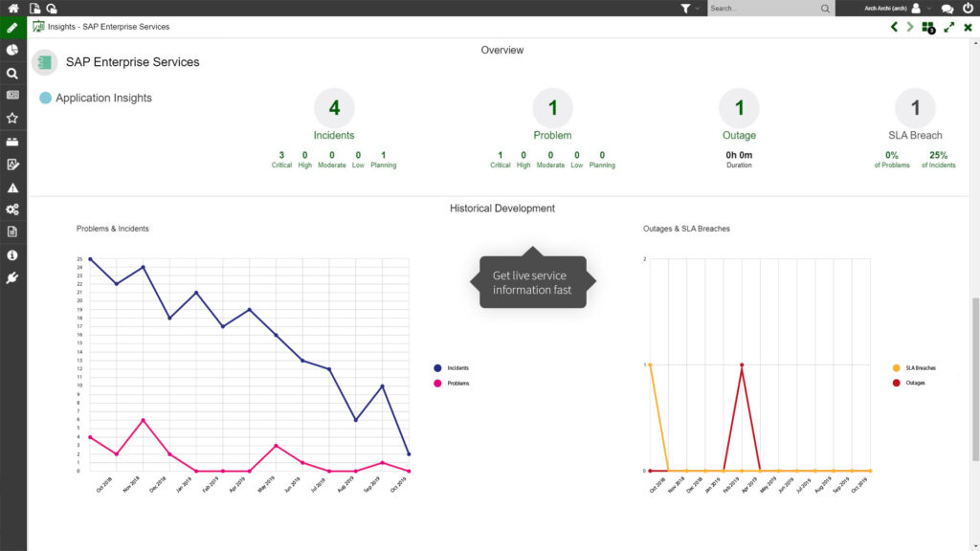Open the settings gears icon in the sidebar
This screenshot has width=980, height=551.
pos(12,209)
